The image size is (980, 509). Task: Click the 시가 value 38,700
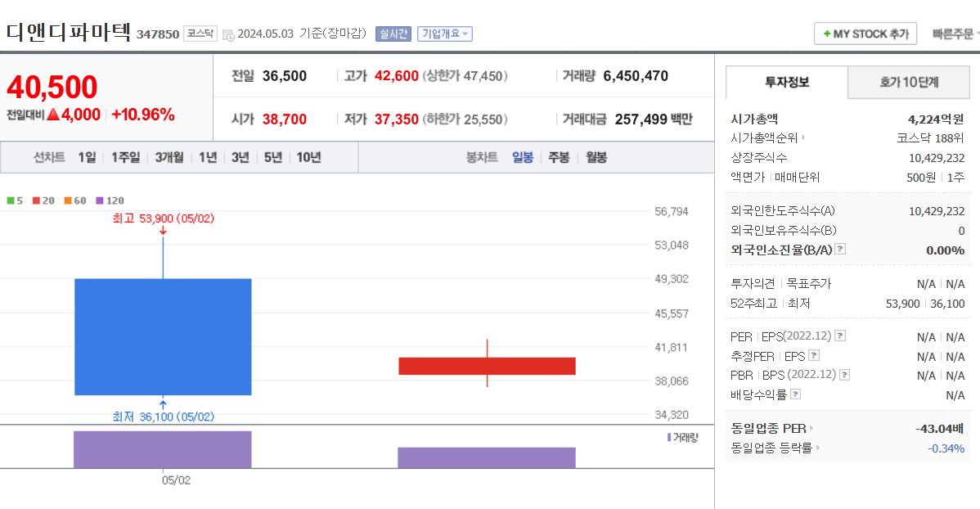click(285, 119)
